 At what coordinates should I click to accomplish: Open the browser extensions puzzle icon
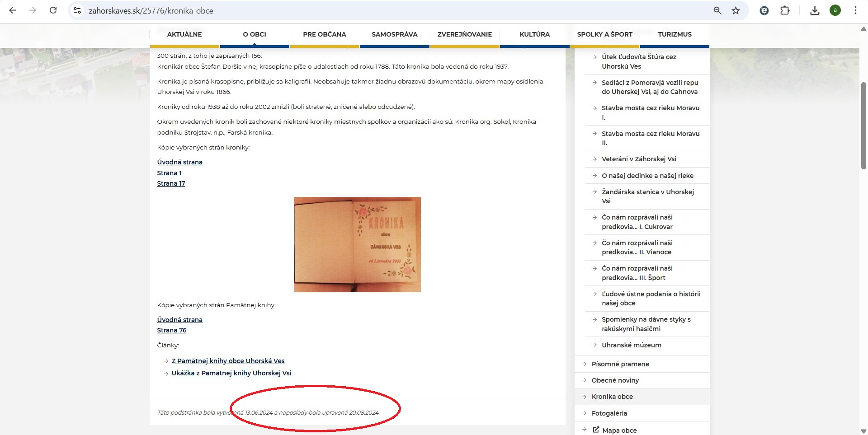tap(785, 10)
